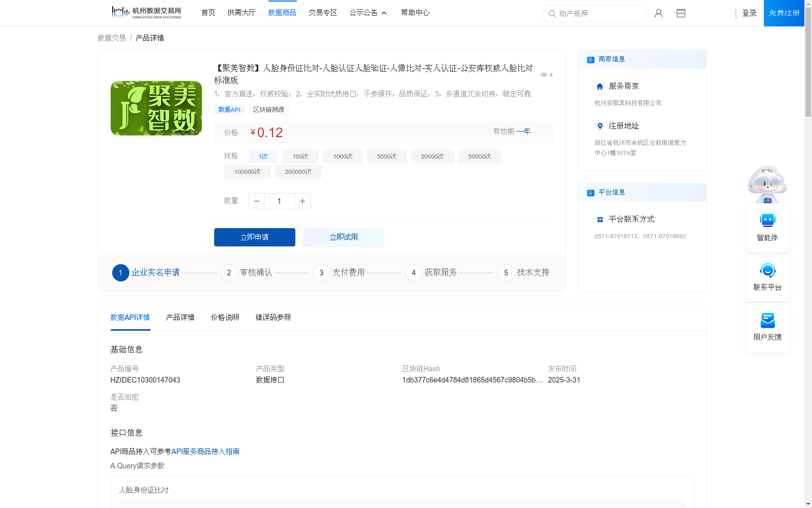Click the 动产抵押 search box

pos(595,14)
